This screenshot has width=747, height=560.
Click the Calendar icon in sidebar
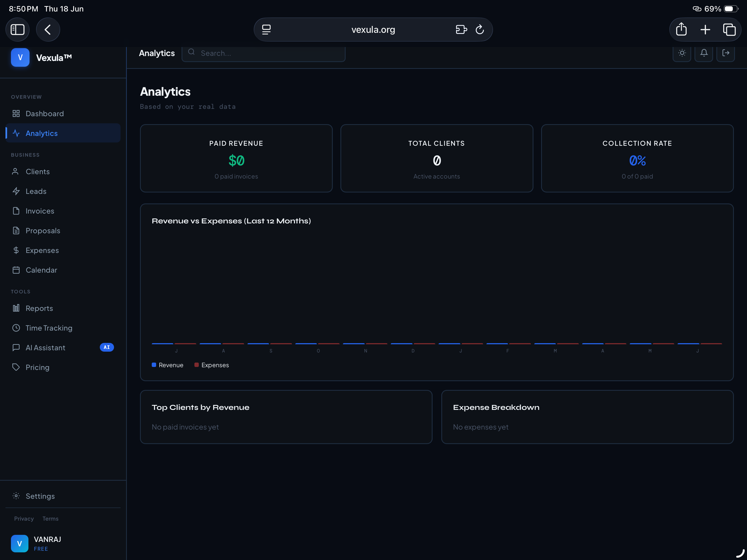coord(16,270)
